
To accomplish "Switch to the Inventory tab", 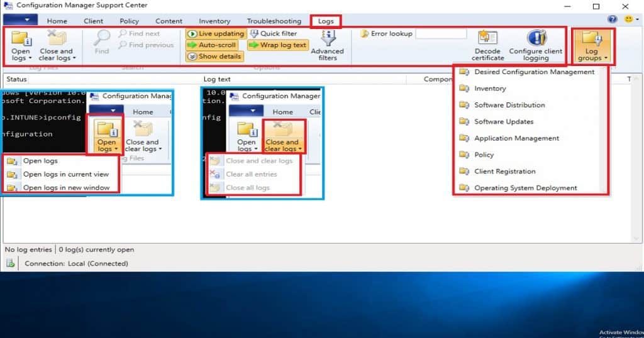I will [x=214, y=21].
